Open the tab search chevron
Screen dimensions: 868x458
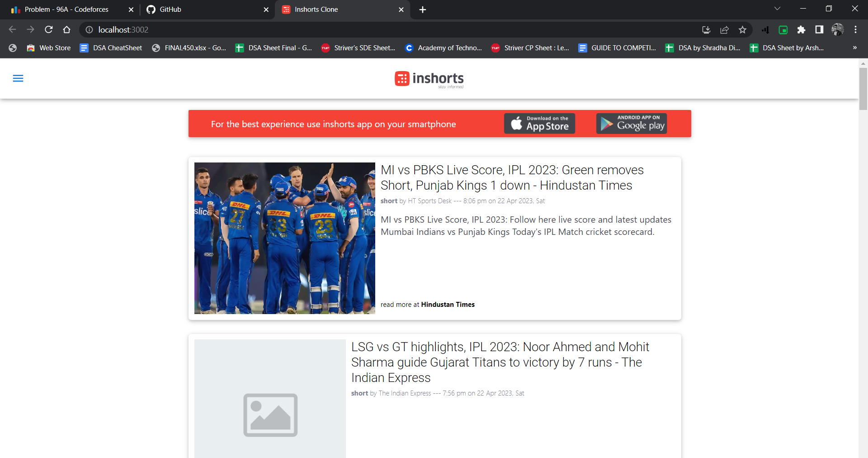coord(778,8)
